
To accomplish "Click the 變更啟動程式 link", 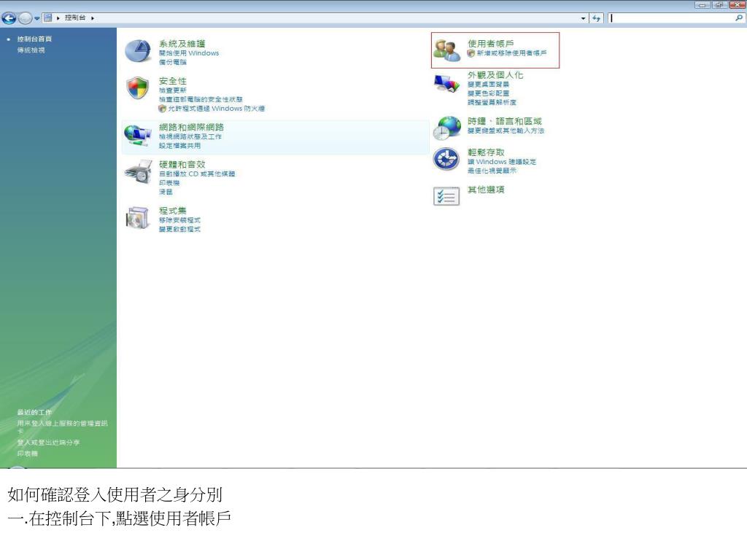I will click(x=179, y=229).
